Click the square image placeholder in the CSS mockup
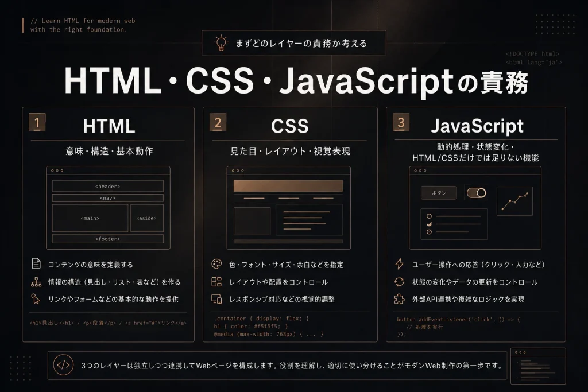Screen dimensions: 588x392 [252, 221]
